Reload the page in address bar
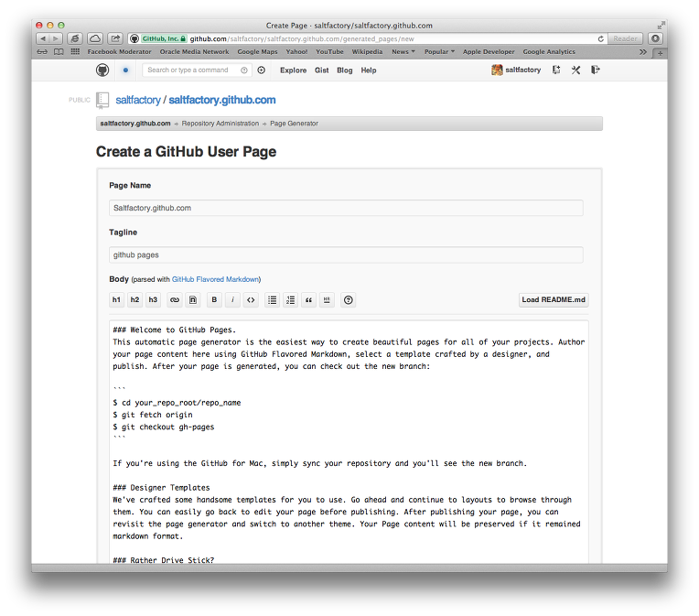The width and height of the screenshot is (699, 616). point(600,38)
